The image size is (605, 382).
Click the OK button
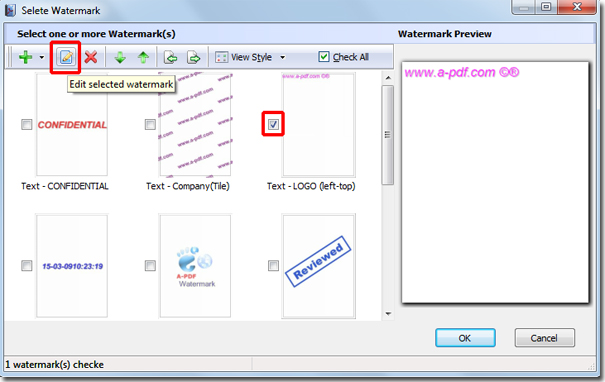pyautogui.click(x=465, y=338)
